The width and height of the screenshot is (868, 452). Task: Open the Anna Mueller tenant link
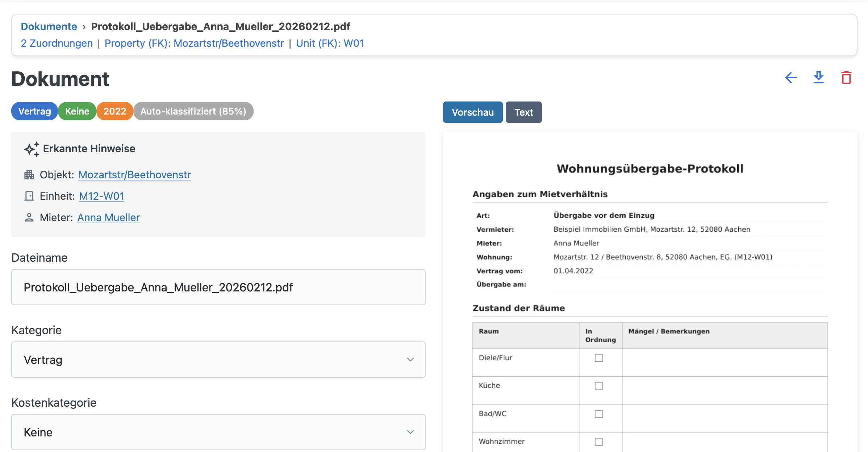[108, 217]
